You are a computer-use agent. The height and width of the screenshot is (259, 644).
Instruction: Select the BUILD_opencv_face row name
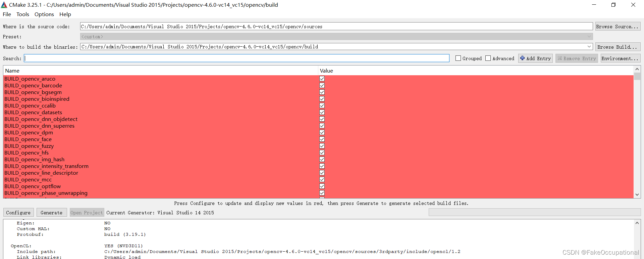28,139
